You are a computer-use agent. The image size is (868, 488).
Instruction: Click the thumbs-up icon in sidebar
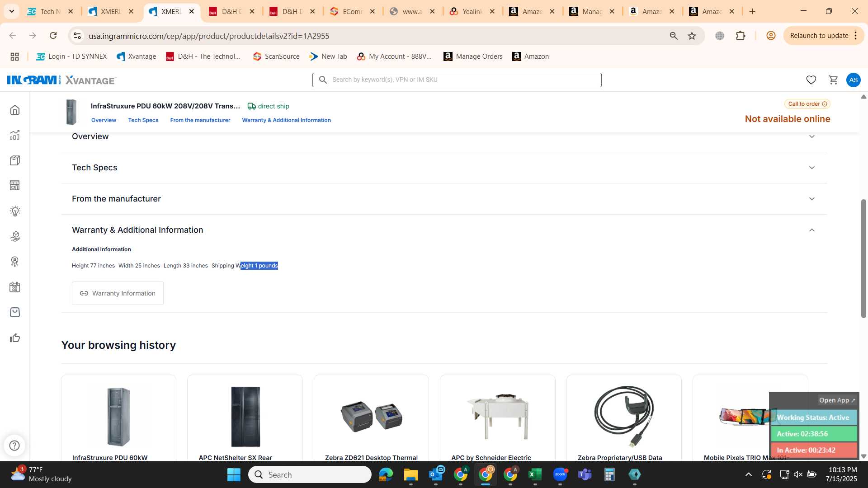(x=15, y=338)
